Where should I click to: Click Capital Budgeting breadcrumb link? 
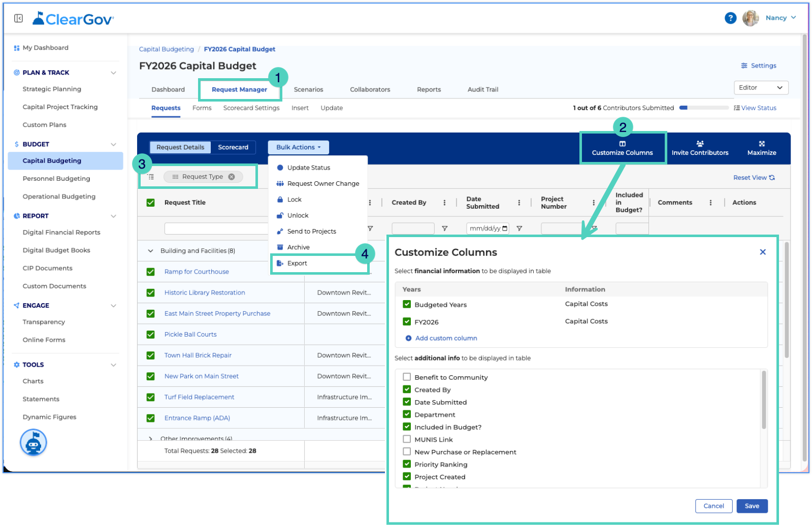(x=167, y=49)
